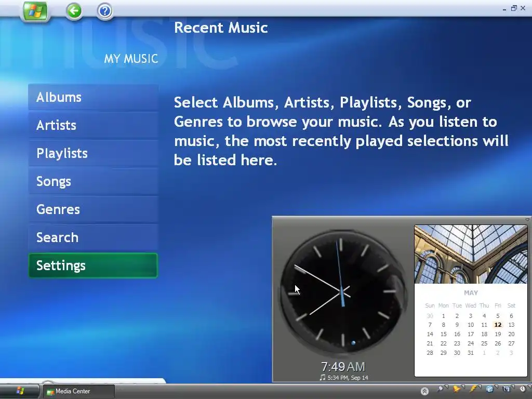Screen dimensions: 532x399
Task: Click the clock tray icon
Action: click(523, 389)
